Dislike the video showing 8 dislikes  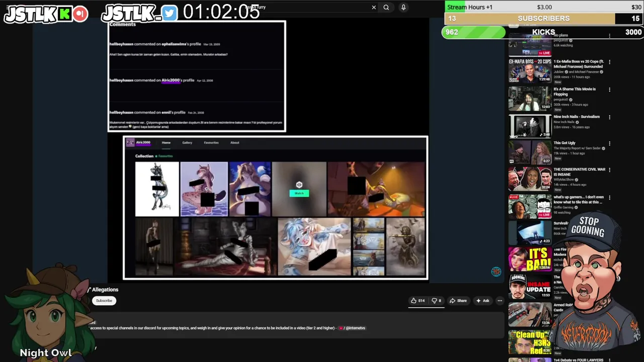point(436,301)
